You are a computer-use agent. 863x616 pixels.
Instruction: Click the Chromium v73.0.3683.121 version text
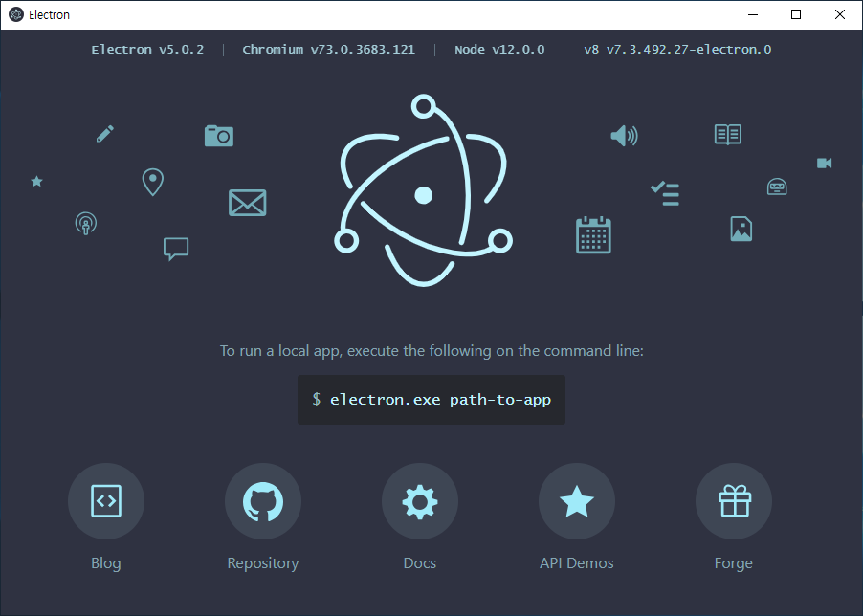328,50
